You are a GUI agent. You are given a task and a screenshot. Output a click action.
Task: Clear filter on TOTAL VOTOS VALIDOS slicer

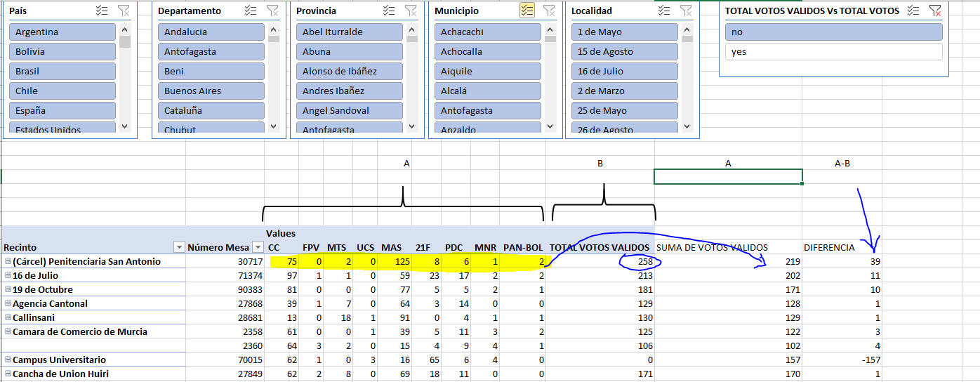(x=934, y=11)
